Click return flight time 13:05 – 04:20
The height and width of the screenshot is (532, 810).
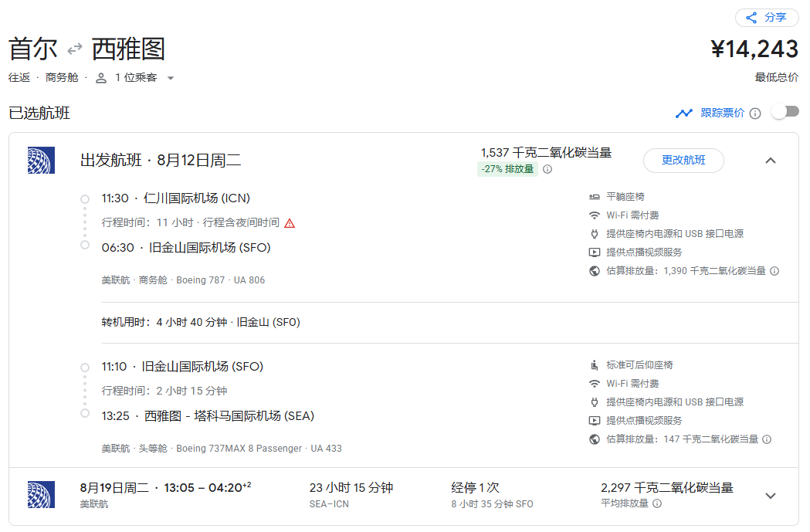pos(208,487)
